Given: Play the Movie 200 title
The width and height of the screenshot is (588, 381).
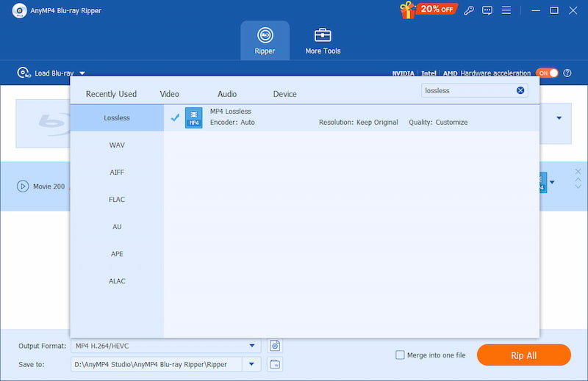Looking at the screenshot, I should [x=23, y=186].
